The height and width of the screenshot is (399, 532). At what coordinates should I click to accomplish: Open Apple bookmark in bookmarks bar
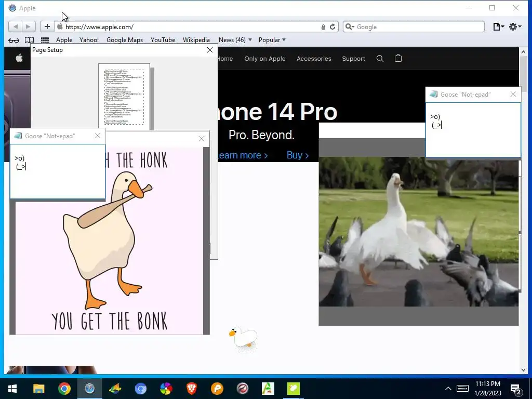[x=64, y=39]
